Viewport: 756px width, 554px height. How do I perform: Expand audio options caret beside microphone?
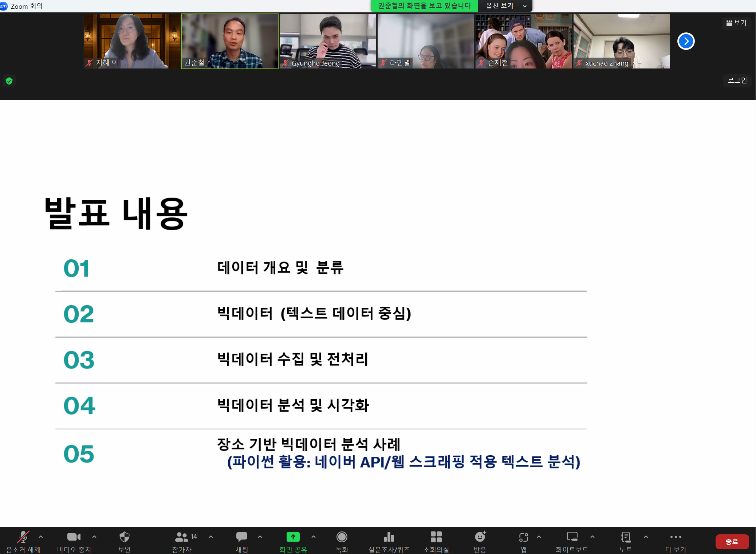(x=41, y=537)
